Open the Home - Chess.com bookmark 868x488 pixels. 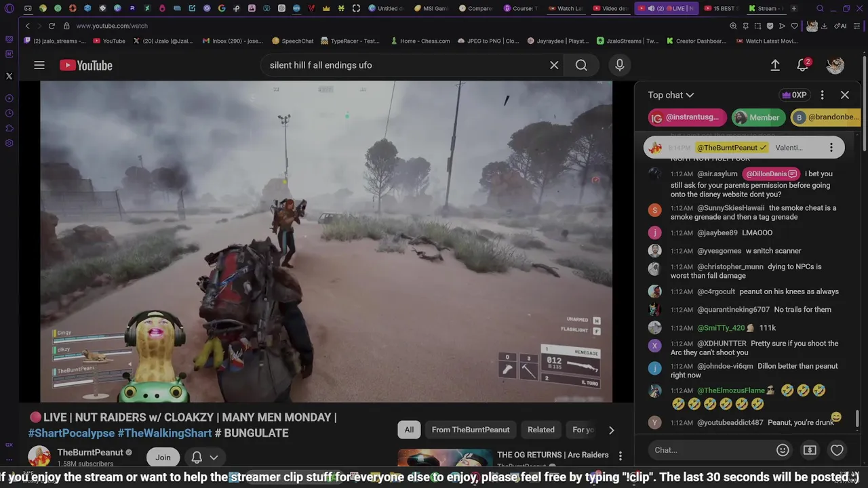(420, 41)
